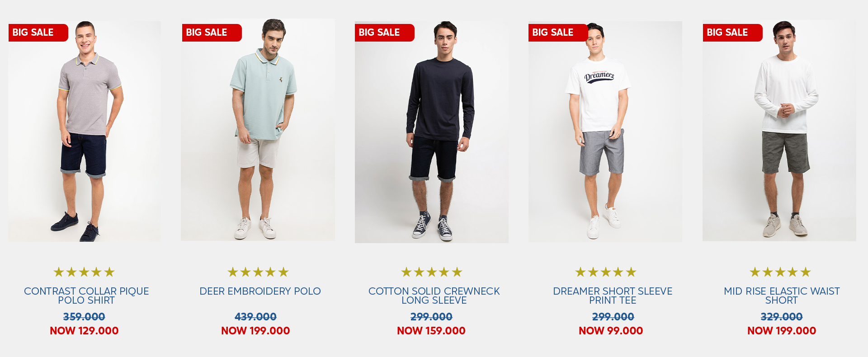The width and height of the screenshot is (868, 357).
Task: Open the Dreamers print tee photo
Action: click(605, 132)
